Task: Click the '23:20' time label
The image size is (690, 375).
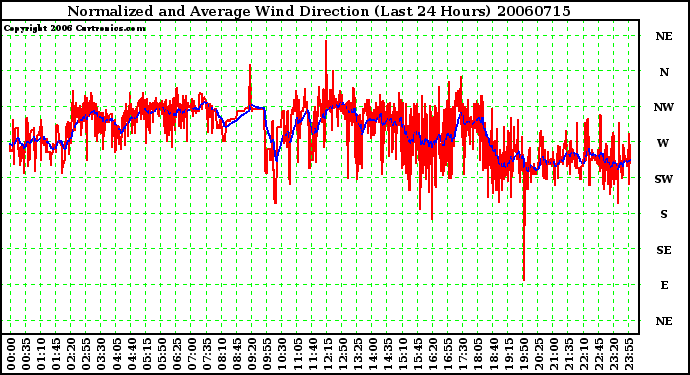Action: 614,354
